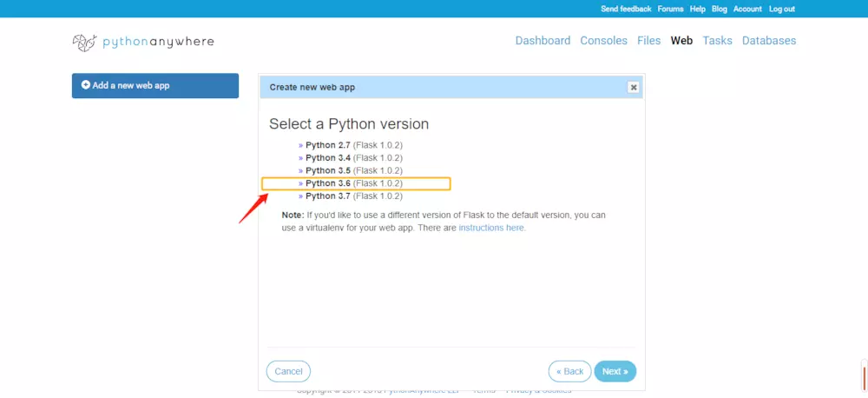This screenshot has width=868, height=398.
Task: Open the virtualenv instructions here link
Action: [491, 228]
